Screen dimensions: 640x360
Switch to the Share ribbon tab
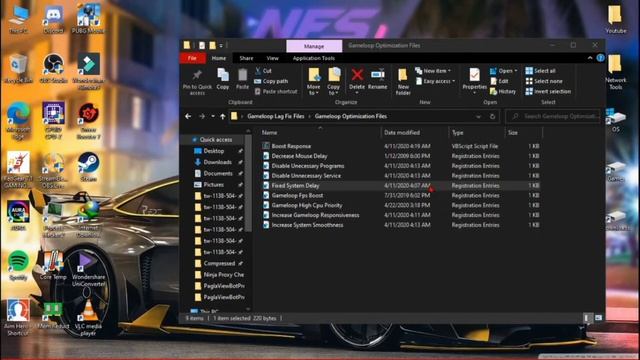click(x=246, y=58)
